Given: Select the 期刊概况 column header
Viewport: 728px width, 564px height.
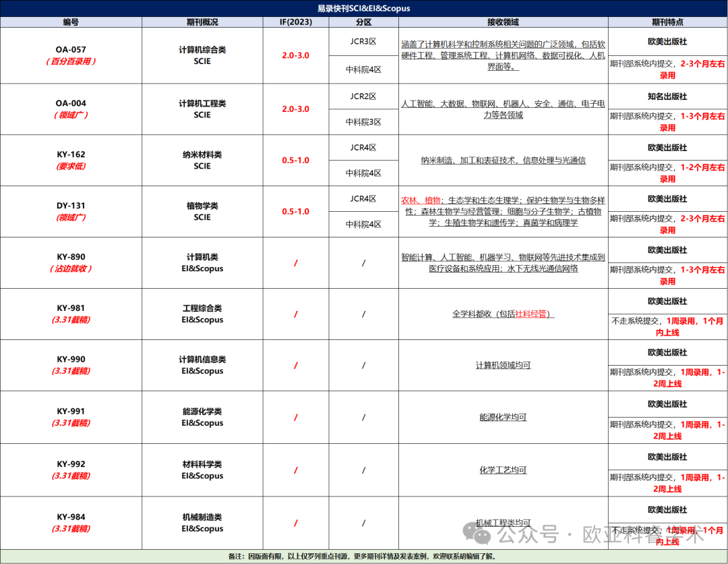Looking at the screenshot, I should click(x=202, y=22).
